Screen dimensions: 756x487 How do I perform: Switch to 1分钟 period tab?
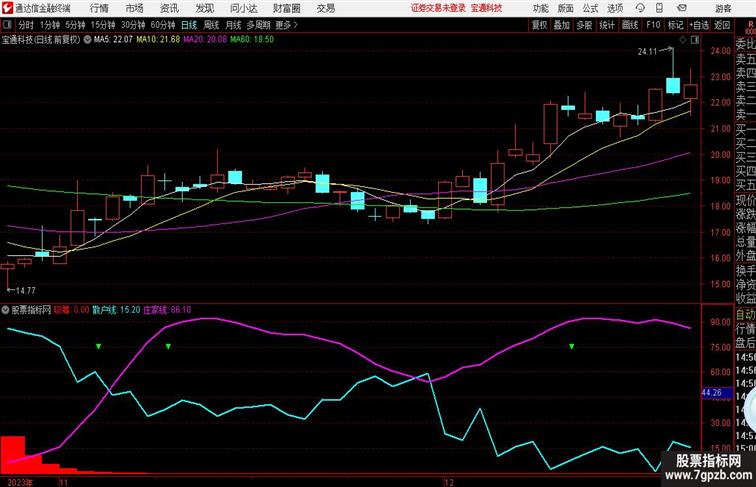coord(50,25)
